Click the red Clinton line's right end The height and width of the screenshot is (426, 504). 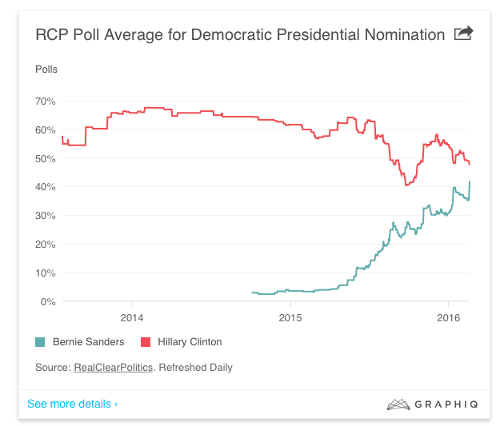pyautogui.click(x=470, y=165)
